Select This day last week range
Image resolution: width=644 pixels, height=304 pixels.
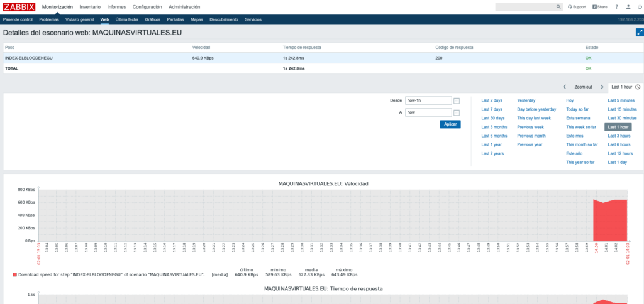[534, 118]
